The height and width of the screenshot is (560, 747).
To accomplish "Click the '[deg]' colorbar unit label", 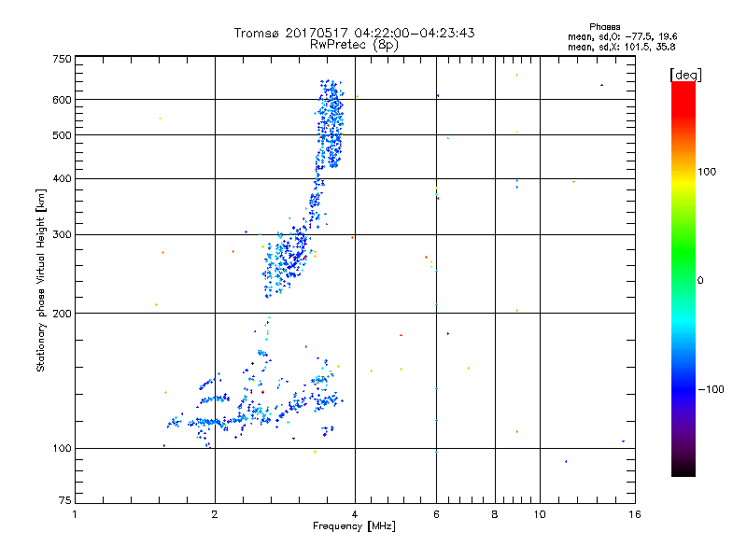I will click(685, 75).
